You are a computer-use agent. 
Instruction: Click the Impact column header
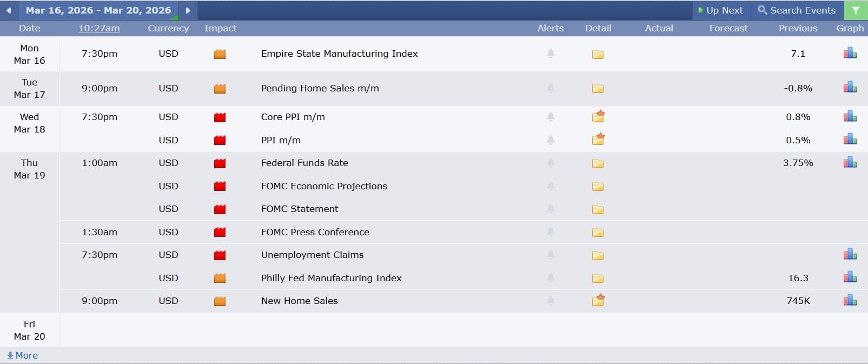coord(220,28)
